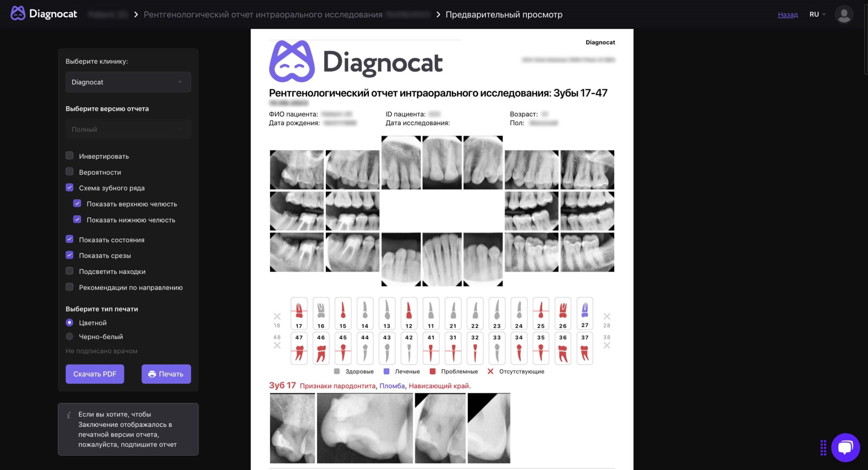Image resolution: width=868 pixels, height=470 pixels.
Task: Open the clinic dropdown showing Diagnocat
Action: [x=128, y=82]
